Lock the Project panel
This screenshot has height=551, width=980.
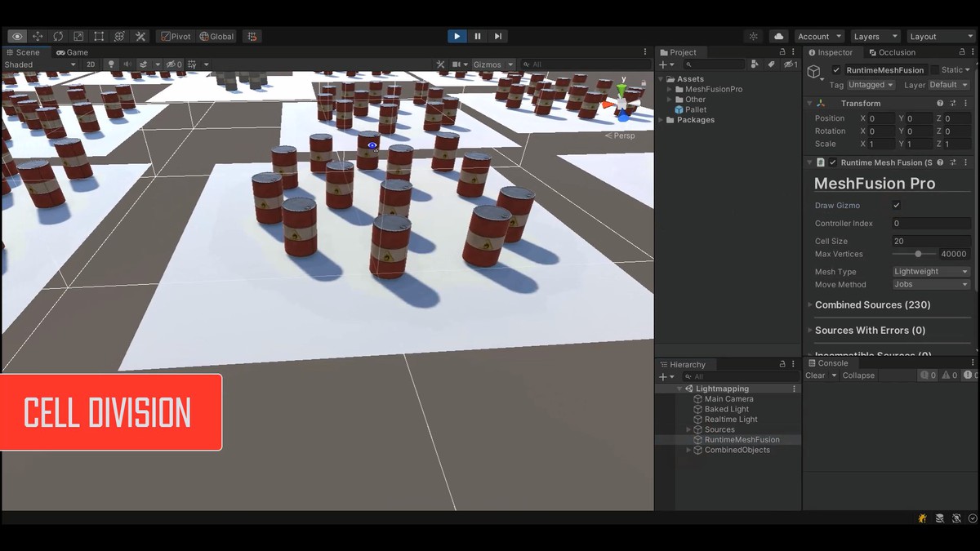click(782, 52)
